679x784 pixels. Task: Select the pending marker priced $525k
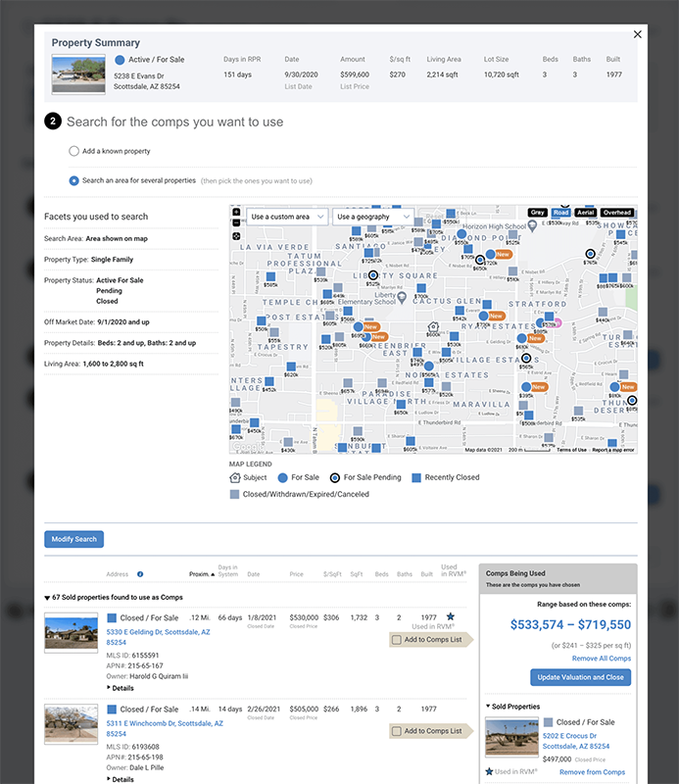373,275
